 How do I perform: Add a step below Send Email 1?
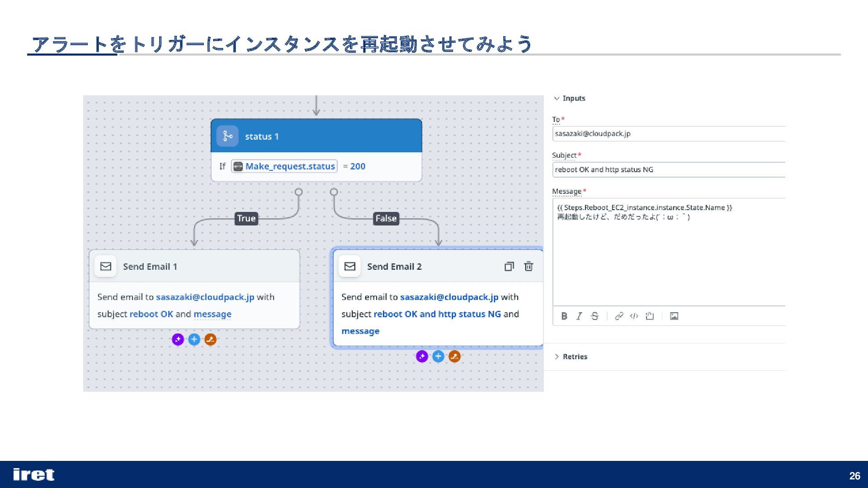[x=194, y=339]
